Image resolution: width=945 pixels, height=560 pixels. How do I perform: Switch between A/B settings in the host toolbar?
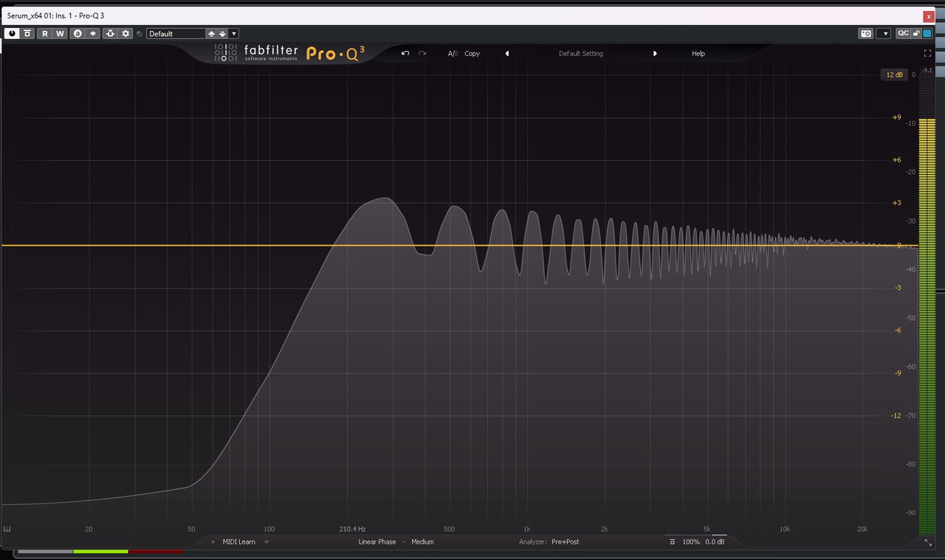pyautogui.click(x=78, y=33)
